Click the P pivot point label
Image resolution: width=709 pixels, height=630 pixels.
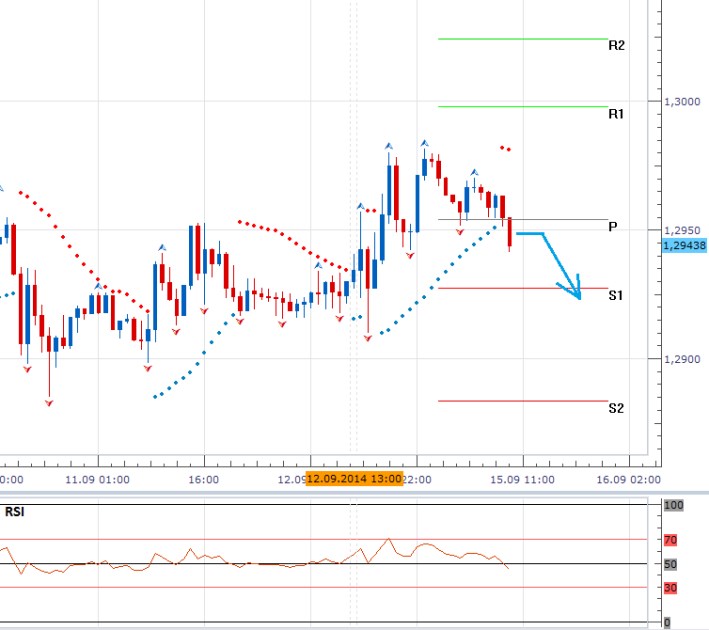(613, 227)
